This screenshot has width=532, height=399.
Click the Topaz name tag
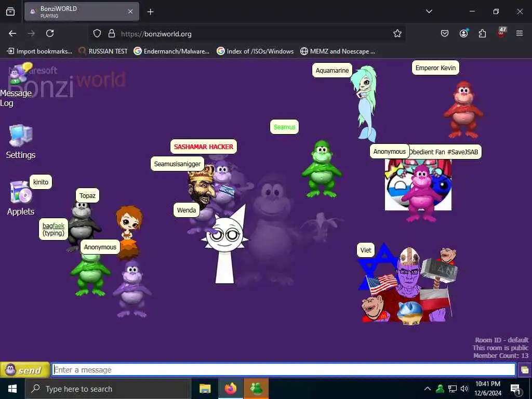click(x=87, y=195)
